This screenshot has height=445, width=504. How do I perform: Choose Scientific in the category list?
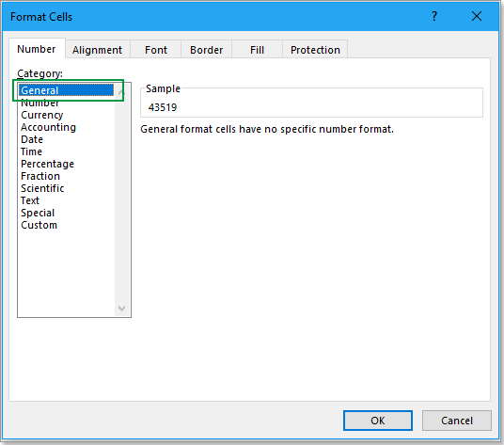pyautogui.click(x=42, y=188)
